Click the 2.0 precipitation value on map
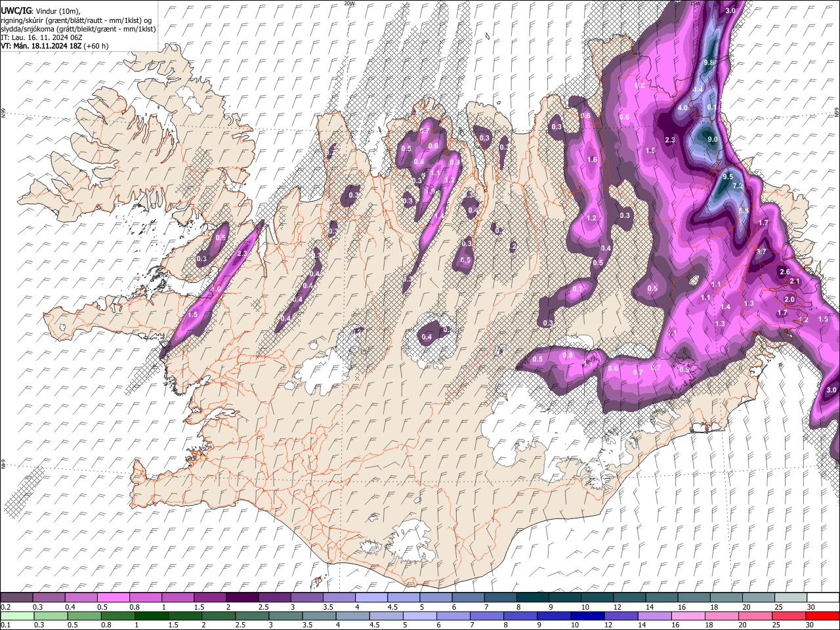The width and height of the screenshot is (840, 630). coord(789,299)
